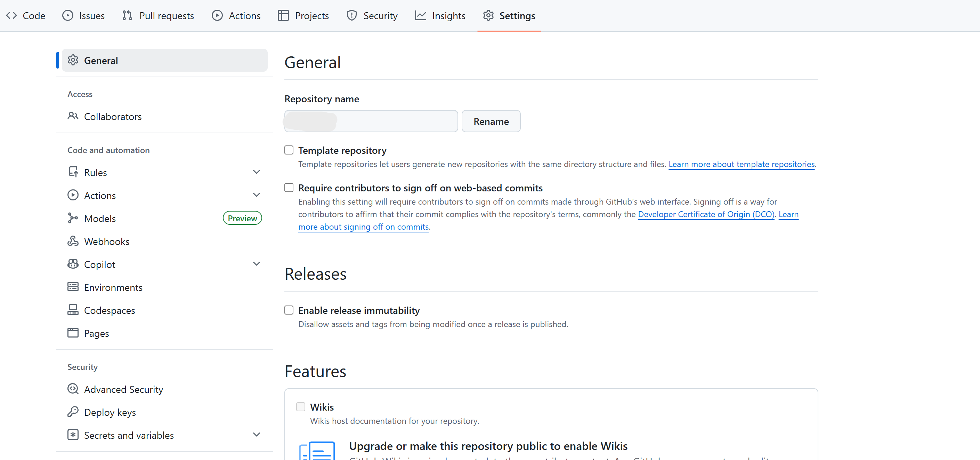Tick Enable release immutability checkbox
Viewport: 980px width, 460px height.
click(289, 310)
